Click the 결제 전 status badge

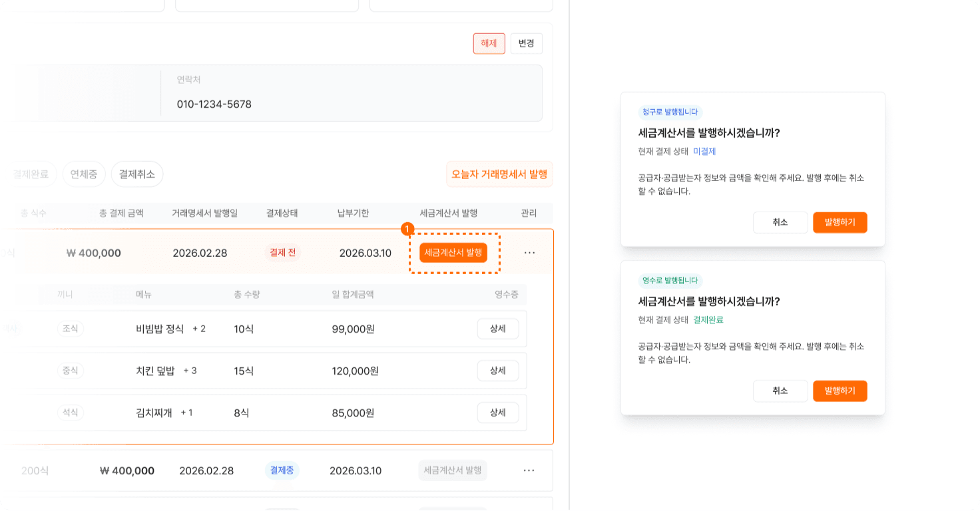coord(283,253)
